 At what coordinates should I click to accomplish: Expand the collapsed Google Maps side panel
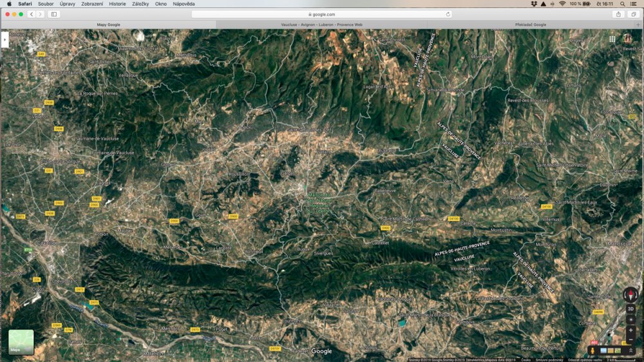[x=5, y=40]
